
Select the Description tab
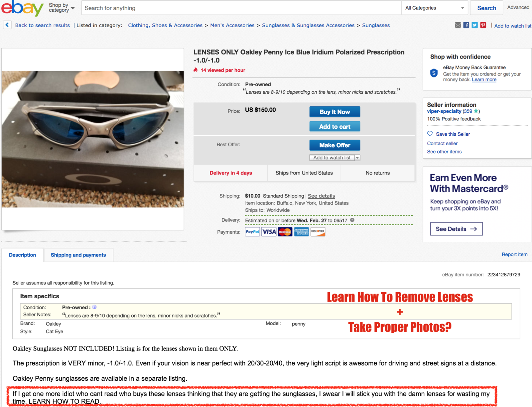23,255
